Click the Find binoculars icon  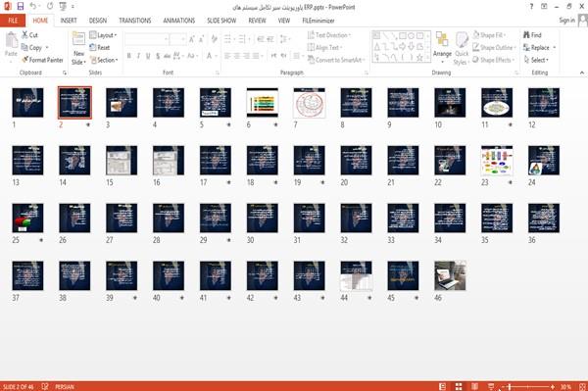(526, 35)
